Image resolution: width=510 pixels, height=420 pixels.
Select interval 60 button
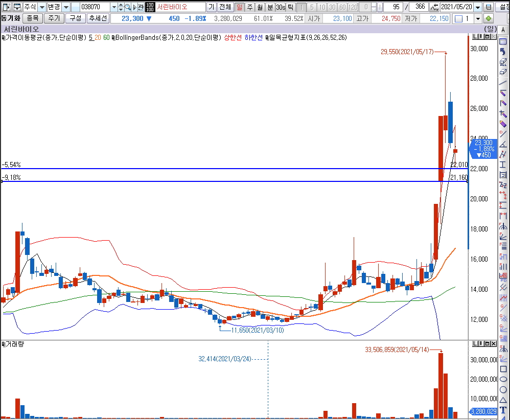(342, 7)
